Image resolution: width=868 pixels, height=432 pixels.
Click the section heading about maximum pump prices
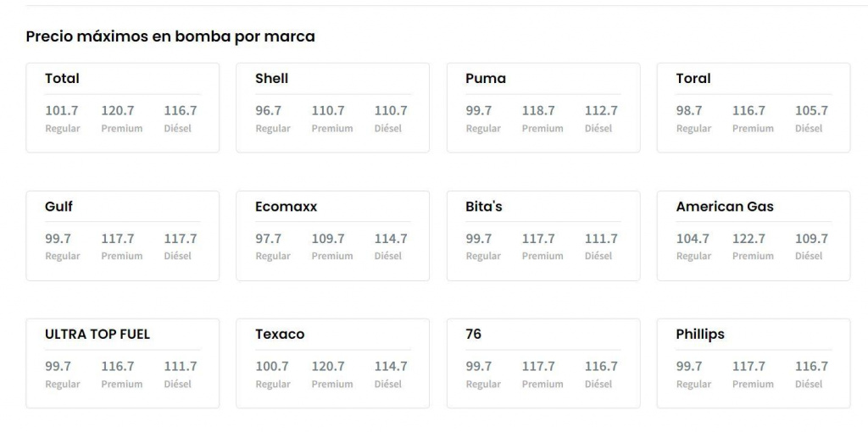pyautogui.click(x=170, y=36)
